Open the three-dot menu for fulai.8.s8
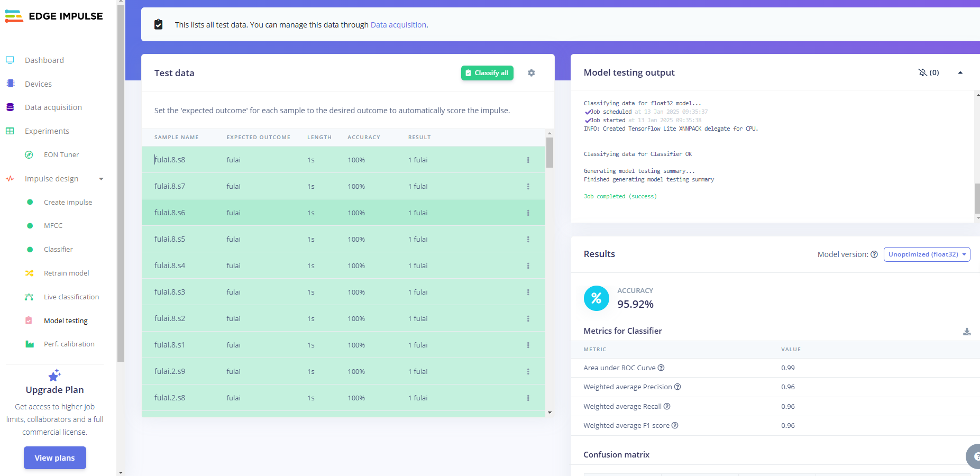980x476 pixels. coord(528,160)
